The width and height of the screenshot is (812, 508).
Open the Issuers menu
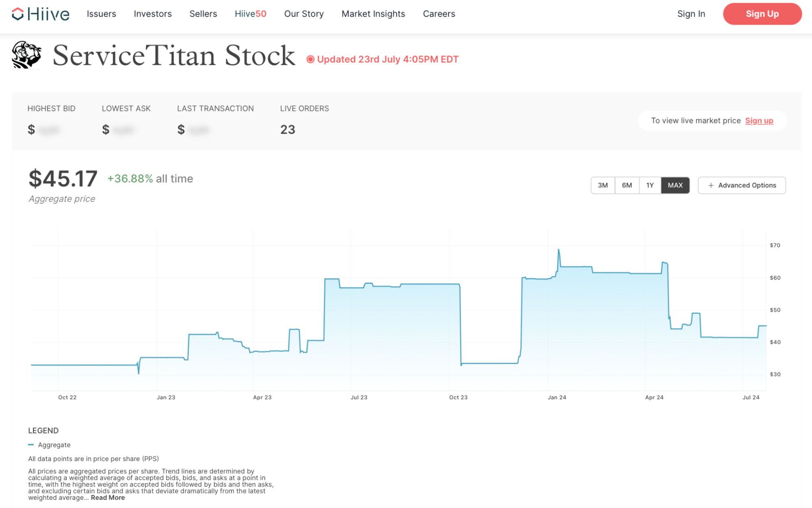(102, 14)
